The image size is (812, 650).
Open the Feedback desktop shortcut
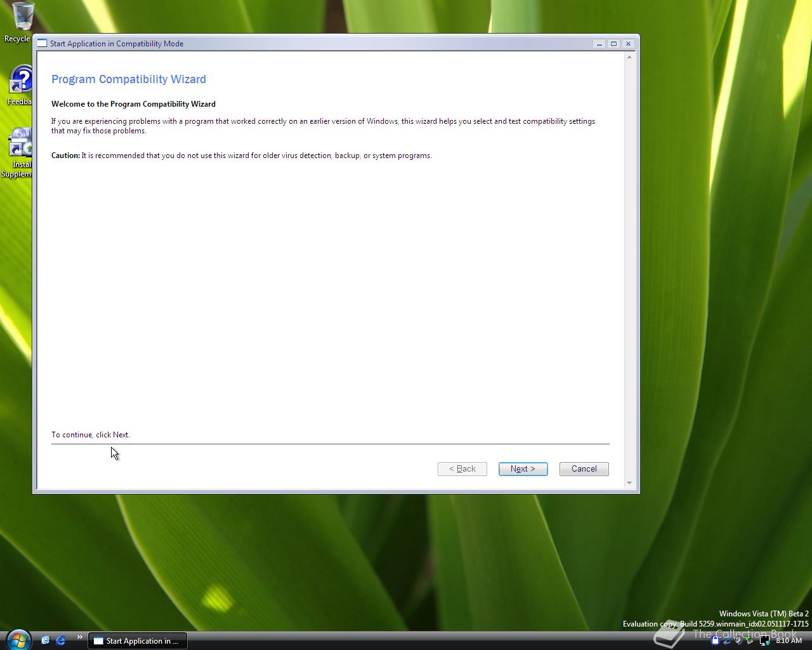coord(19,86)
